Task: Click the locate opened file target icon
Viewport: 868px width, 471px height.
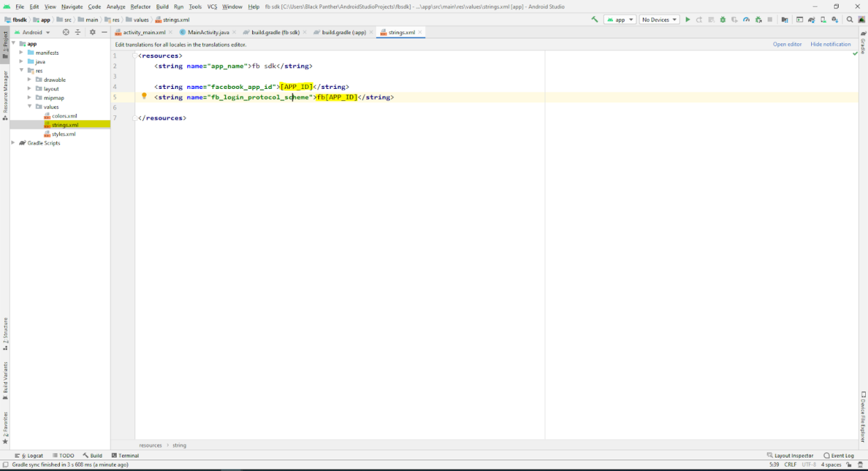Action: [x=66, y=32]
